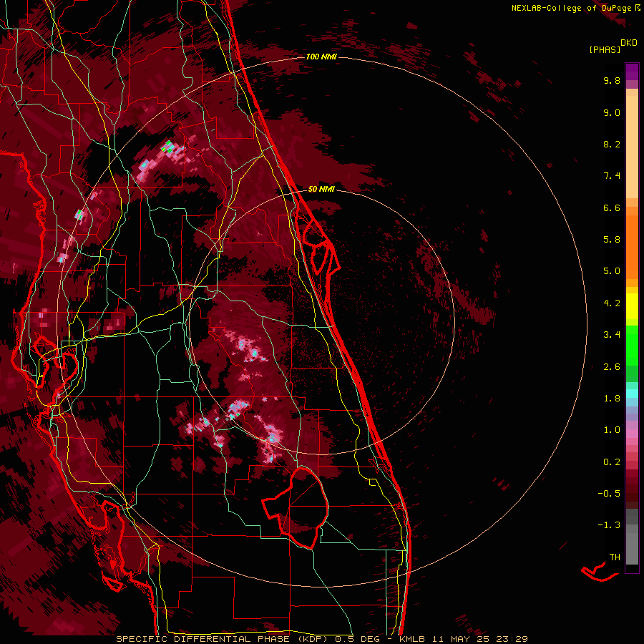Click the purple top segment of color bar
The width and height of the screenshot is (644, 644).
point(632,72)
